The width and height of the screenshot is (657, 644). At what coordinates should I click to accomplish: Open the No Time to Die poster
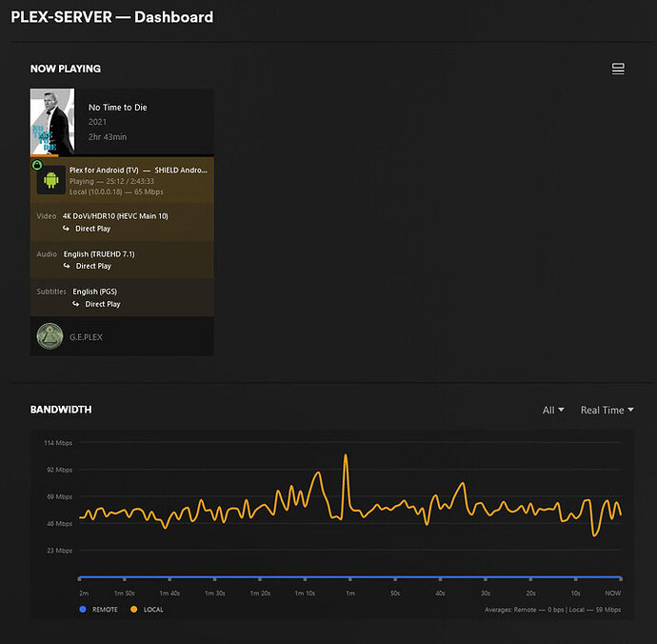(52, 122)
